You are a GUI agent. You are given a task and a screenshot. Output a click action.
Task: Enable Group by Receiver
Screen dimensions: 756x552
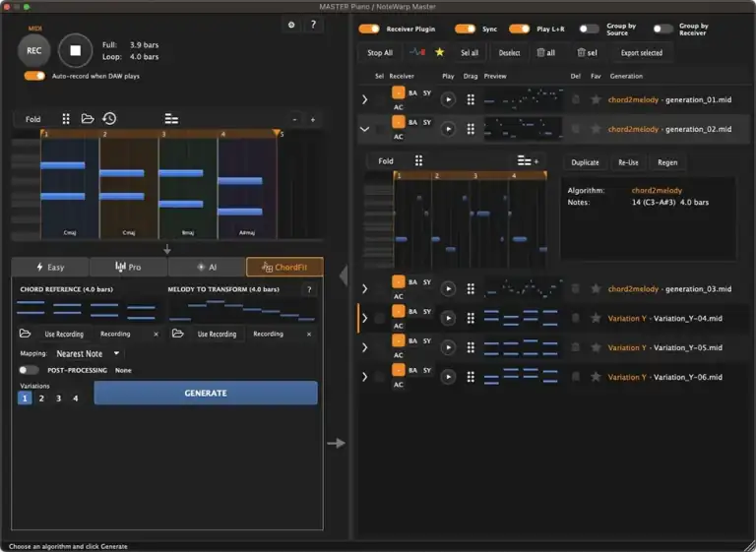pyautogui.click(x=662, y=29)
